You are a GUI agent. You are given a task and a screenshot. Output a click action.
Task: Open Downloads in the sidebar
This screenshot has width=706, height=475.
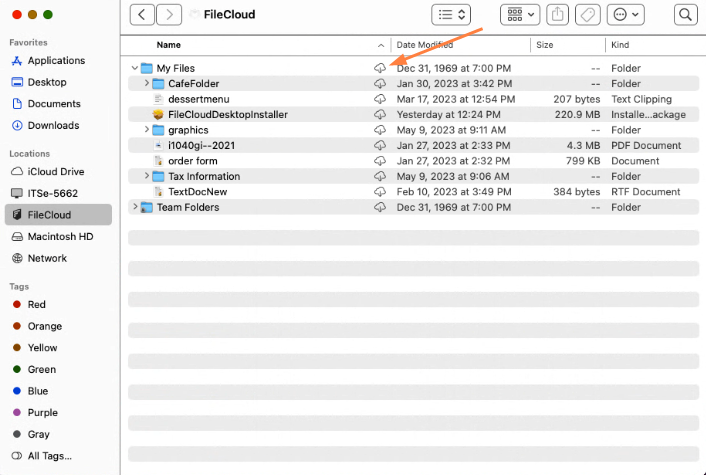(53, 126)
